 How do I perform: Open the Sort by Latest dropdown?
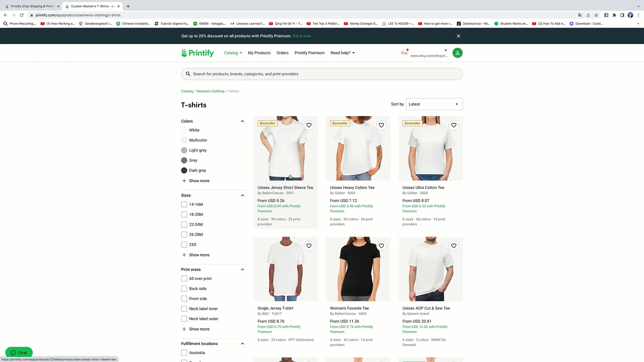coord(433,104)
